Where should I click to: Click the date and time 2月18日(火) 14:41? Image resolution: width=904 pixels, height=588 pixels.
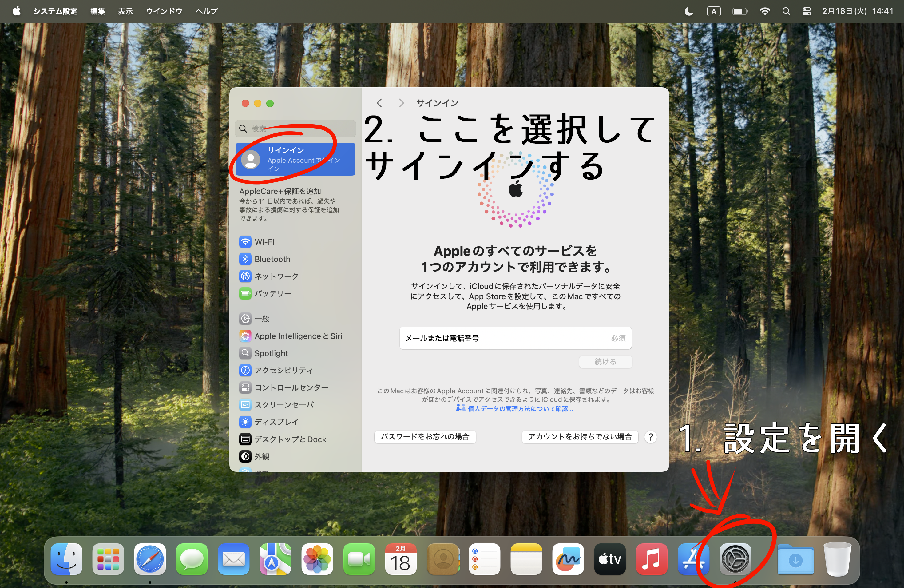click(858, 11)
